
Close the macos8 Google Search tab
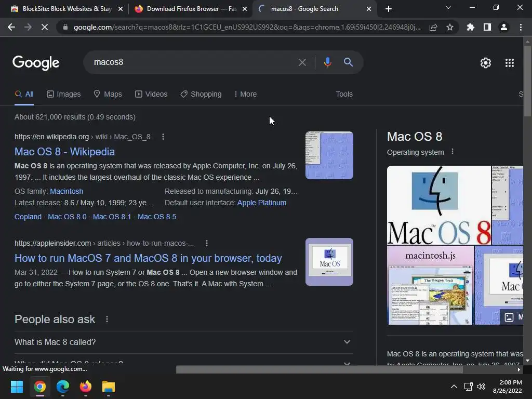[x=369, y=9]
